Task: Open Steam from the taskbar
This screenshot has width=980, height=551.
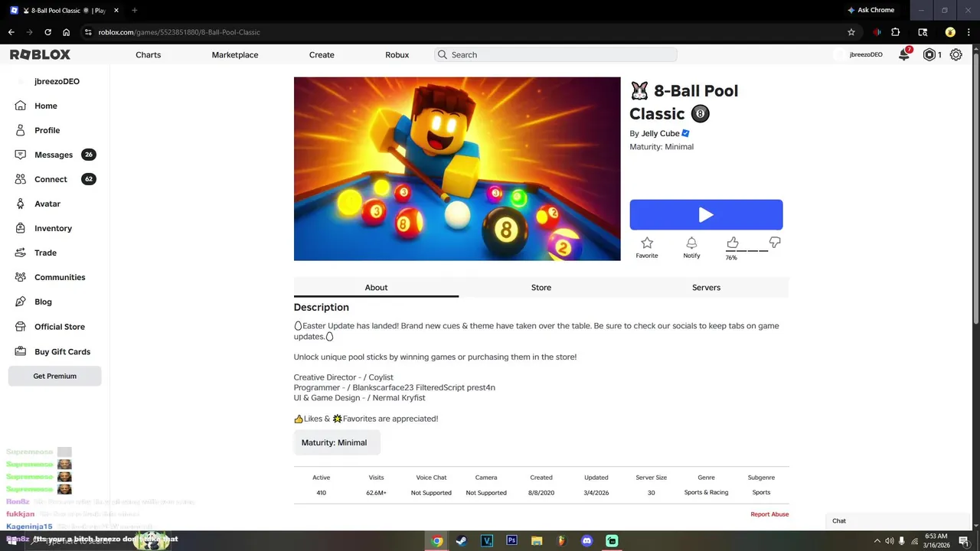Action: click(x=461, y=540)
